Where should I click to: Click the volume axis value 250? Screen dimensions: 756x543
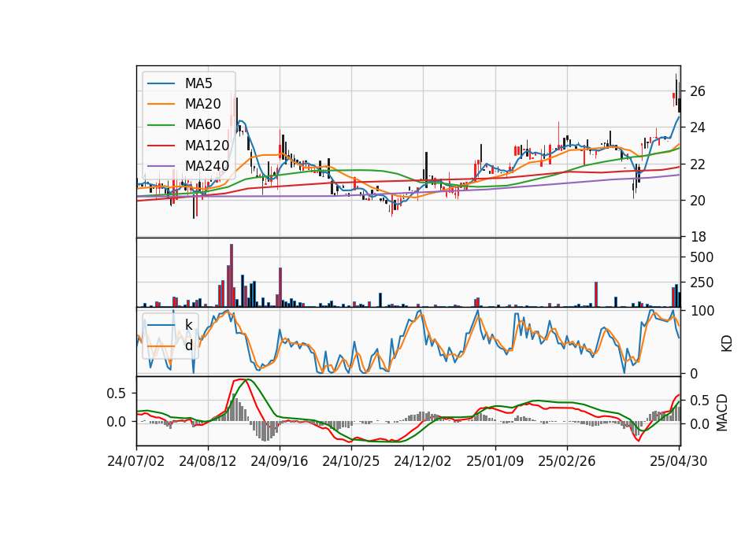(702, 283)
